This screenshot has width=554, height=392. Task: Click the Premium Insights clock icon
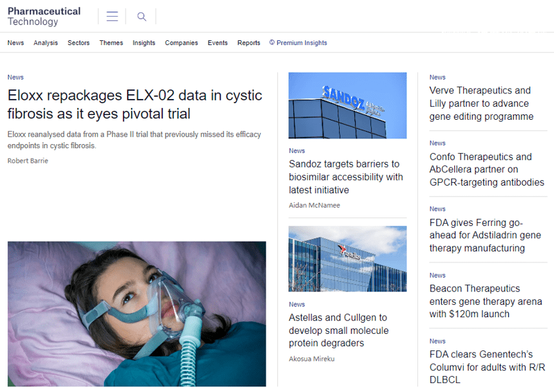(x=272, y=42)
